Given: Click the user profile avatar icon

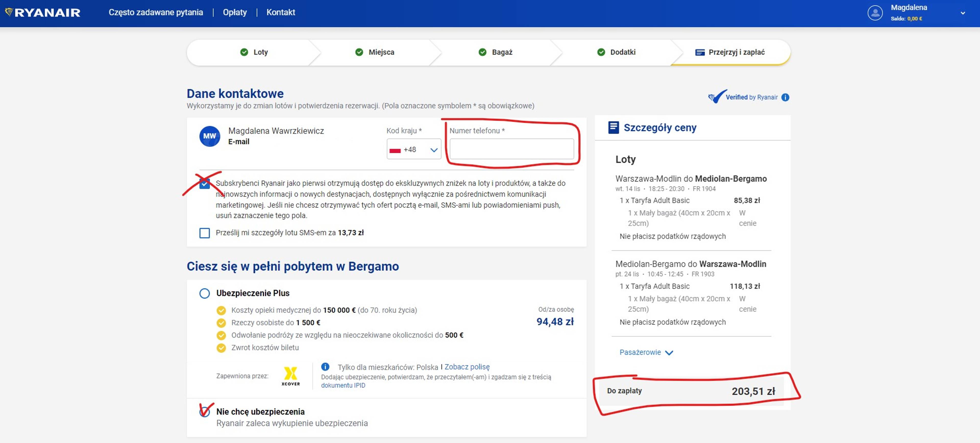Looking at the screenshot, I should 875,12.
